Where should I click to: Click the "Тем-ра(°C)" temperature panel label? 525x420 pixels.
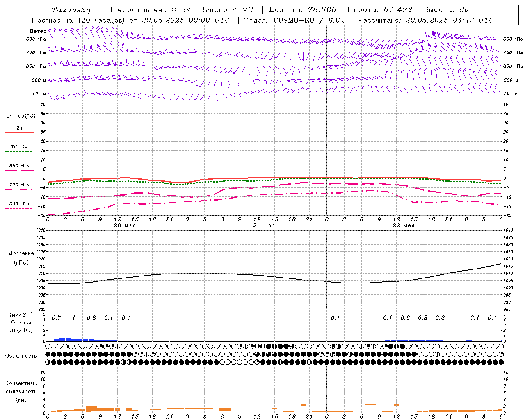[19, 116]
